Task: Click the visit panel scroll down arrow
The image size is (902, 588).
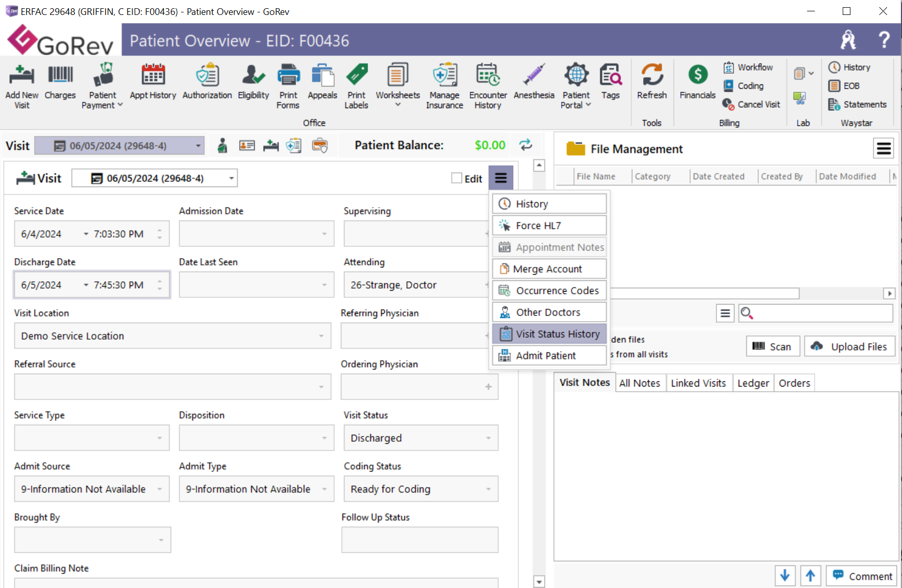Action: point(539,582)
